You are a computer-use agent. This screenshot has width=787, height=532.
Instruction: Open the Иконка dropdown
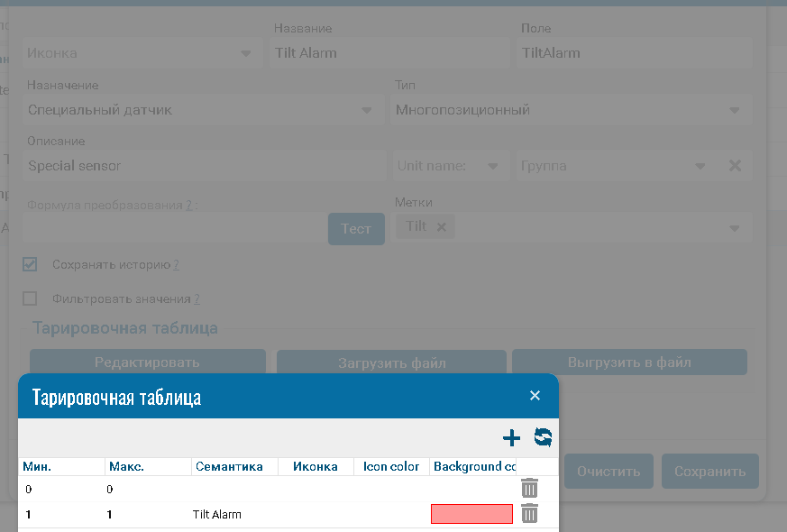(x=245, y=53)
